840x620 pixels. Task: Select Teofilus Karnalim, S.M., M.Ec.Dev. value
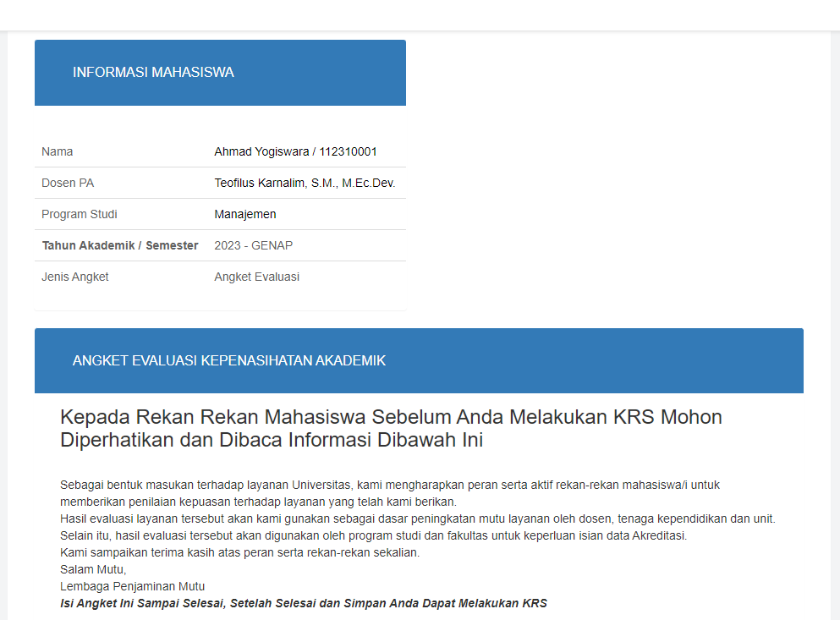[305, 183]
